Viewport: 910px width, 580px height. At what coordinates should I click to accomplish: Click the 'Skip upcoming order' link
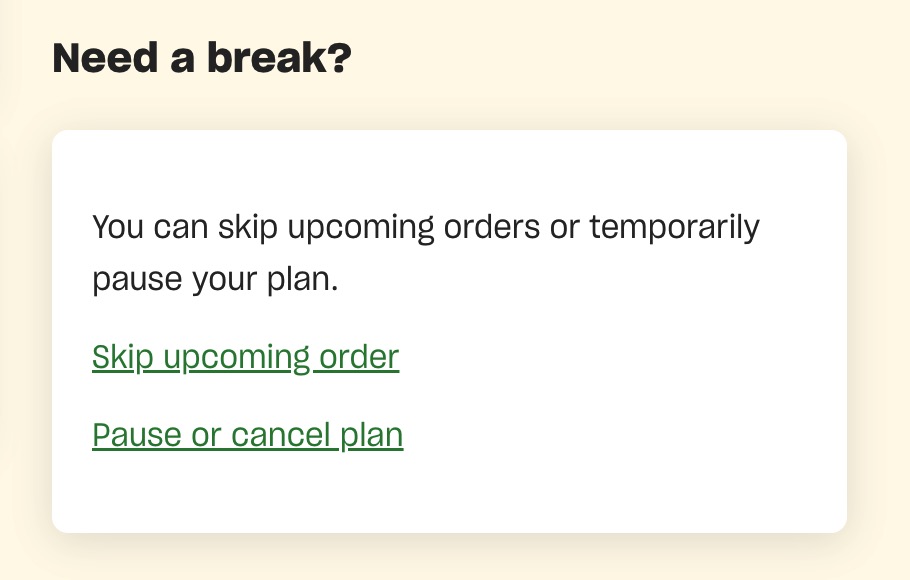click(245, 357)
